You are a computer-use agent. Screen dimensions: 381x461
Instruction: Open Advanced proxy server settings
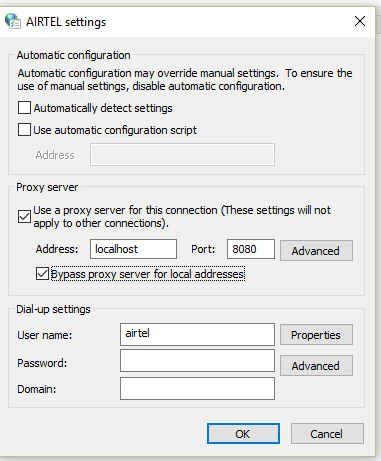click(316, 250)
